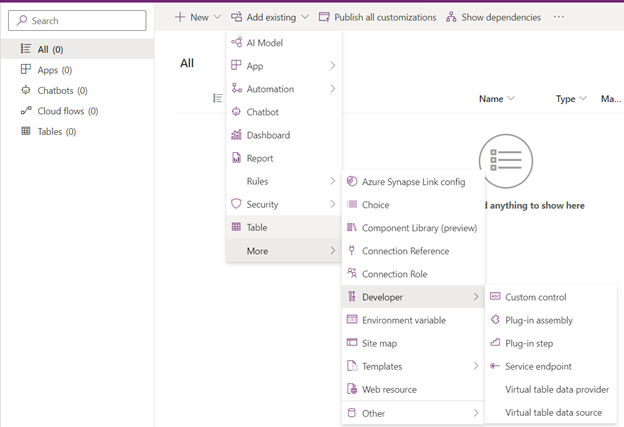Open the Name column sort dropdown
The image size is (624, 427).
[x=511, y=98]
